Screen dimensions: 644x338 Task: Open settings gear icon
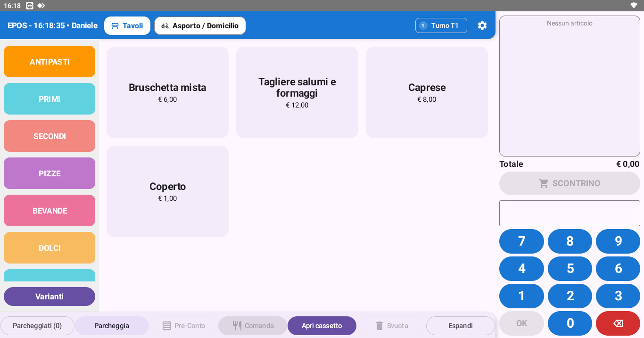[482, 25]
